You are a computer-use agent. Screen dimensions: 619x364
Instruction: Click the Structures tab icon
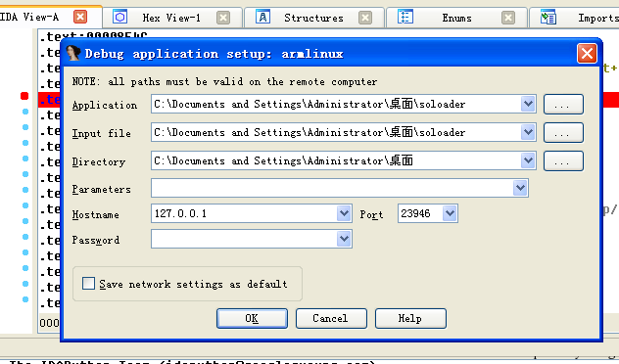[x=262, y=18]
